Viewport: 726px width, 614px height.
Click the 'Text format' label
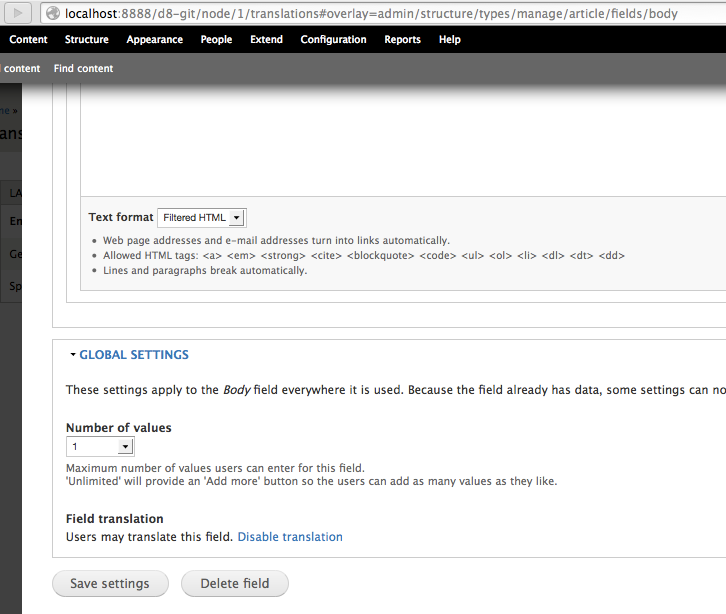pos(121,217)
